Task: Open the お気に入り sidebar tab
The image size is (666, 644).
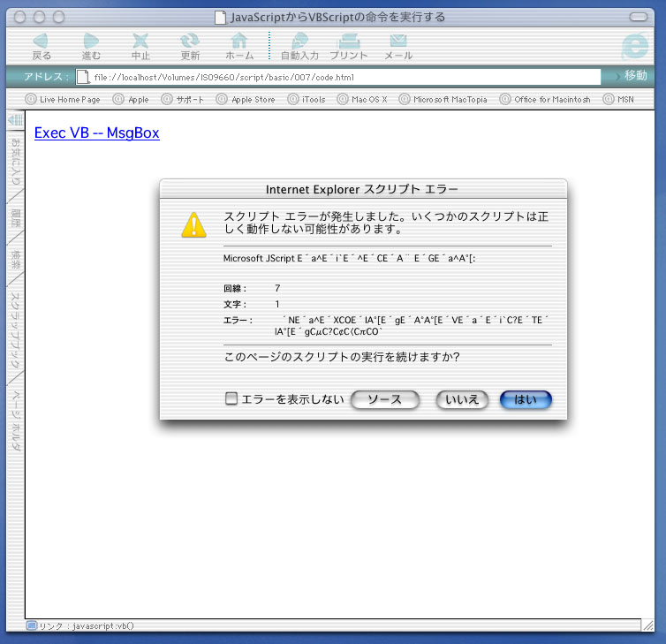Action: tap(16, 162)
